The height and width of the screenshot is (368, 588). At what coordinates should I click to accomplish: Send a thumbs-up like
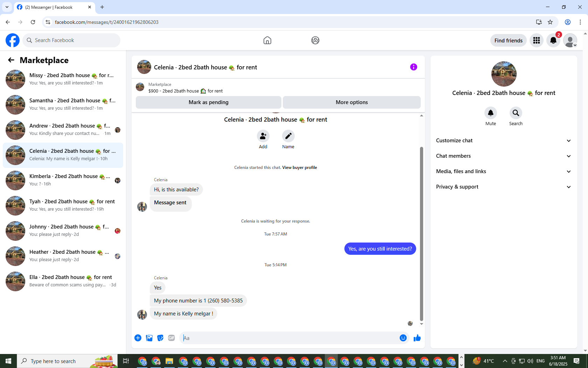click(417, 338)
